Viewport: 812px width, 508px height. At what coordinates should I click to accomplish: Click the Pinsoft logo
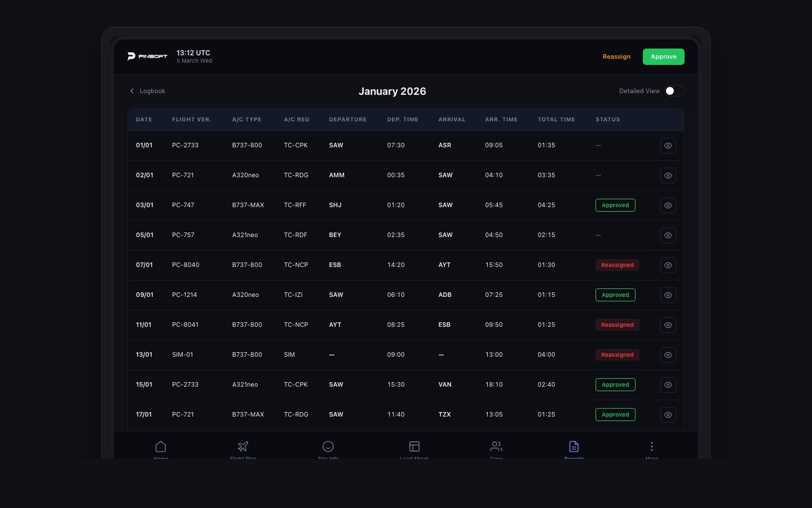147,56
